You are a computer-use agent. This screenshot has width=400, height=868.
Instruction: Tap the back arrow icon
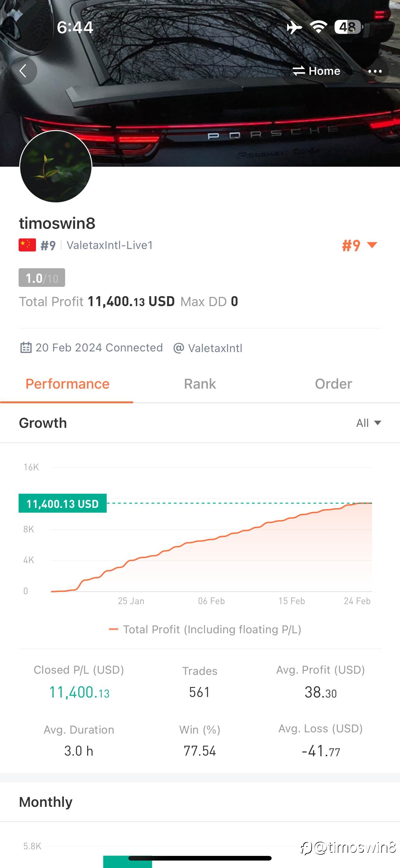[23, 71]
